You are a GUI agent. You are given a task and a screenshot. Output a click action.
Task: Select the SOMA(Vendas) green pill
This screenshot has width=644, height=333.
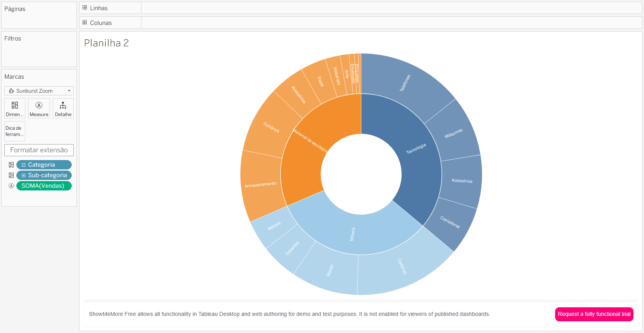pos(44,186)
